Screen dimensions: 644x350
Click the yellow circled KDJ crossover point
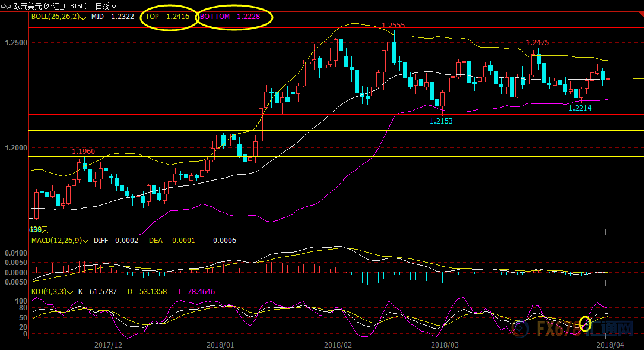(585, 323)
